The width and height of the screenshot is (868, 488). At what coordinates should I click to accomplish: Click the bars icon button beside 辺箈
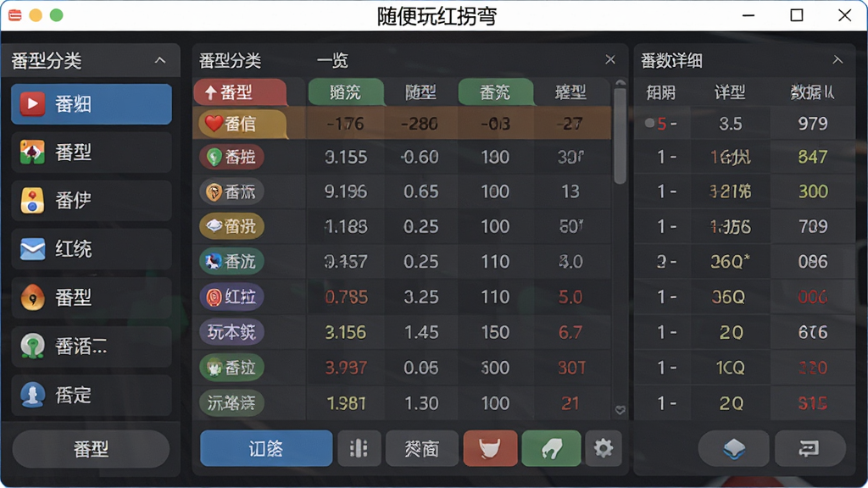click(359, 448)
